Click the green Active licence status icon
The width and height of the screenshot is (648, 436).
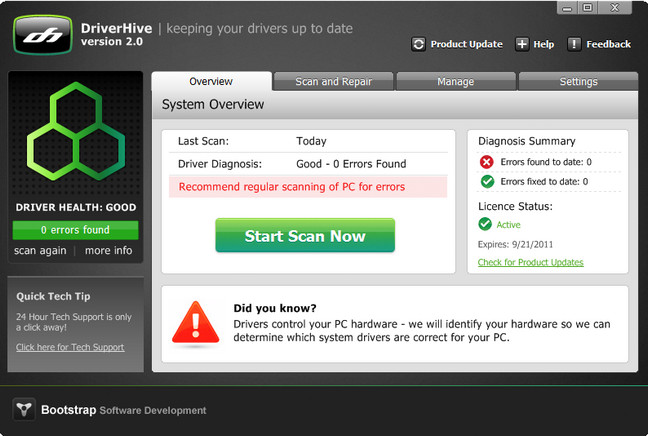pos(487,225)
